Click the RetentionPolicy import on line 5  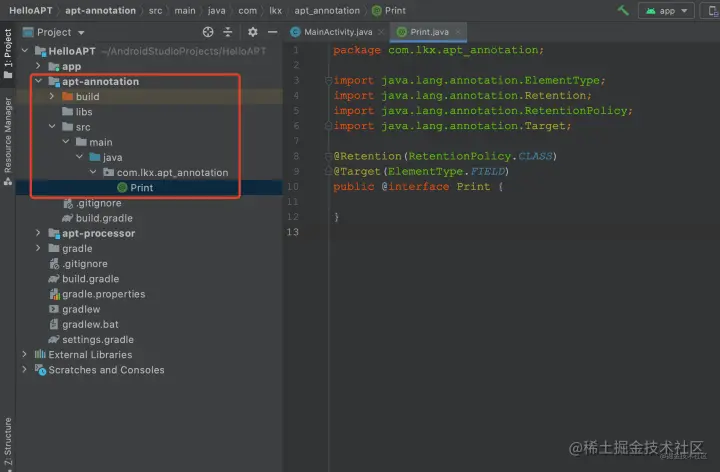pos(483,111)
